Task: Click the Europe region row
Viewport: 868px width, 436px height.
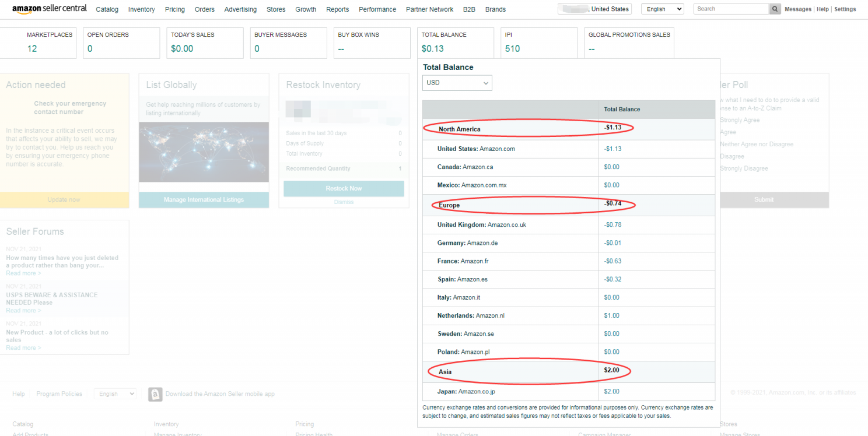Action: coord(569,205)
